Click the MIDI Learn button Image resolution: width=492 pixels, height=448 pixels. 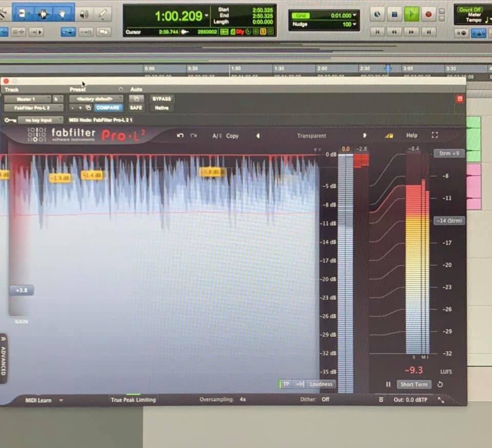pyautogui.click(x=38, y=400)
